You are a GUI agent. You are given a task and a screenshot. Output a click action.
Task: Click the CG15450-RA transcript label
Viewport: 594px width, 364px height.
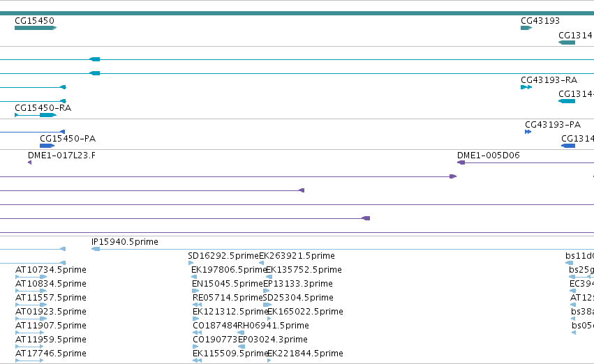pyautogui.click(x=43, y=108)
